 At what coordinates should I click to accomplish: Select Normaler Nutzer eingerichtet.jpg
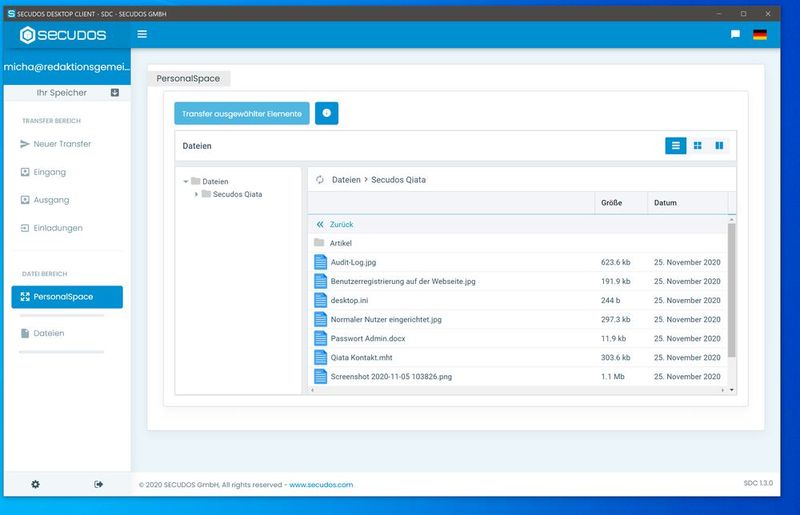[386, 320]
